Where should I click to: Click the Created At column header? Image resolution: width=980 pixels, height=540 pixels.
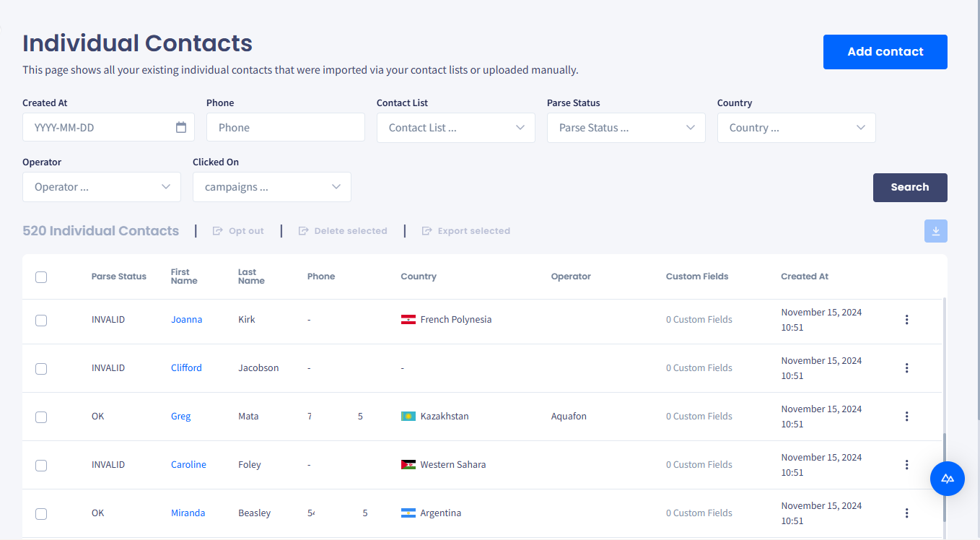click(x=805, y=276)
